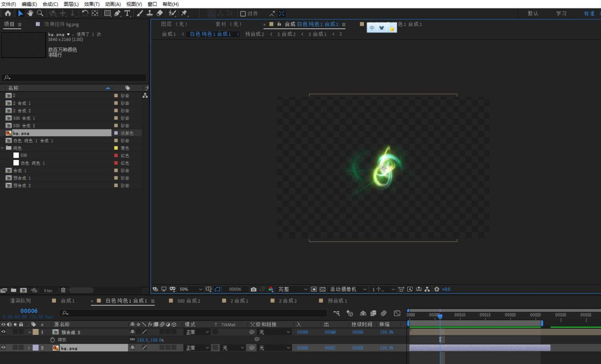Select the Rotation tool
This screenshot has height=364, width=601.
point(85,13)
